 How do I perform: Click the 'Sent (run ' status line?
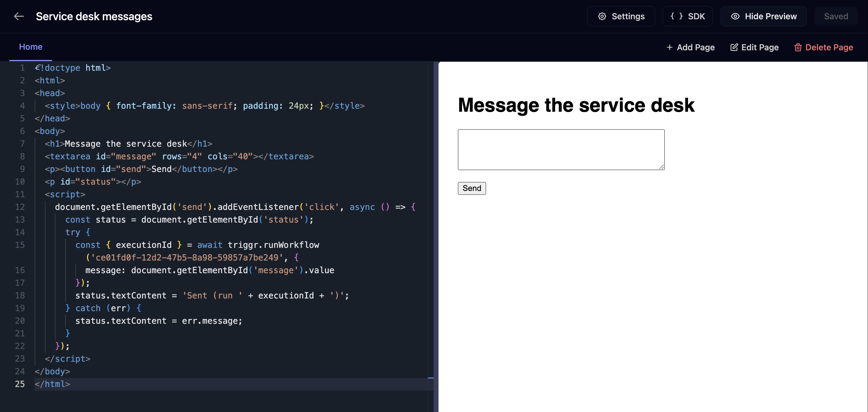pyautogui.click(x=212, y=295)
